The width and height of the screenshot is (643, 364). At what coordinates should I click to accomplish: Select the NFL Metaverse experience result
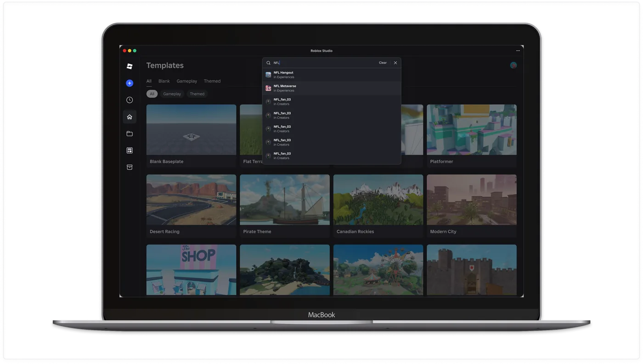click(332, 88)
